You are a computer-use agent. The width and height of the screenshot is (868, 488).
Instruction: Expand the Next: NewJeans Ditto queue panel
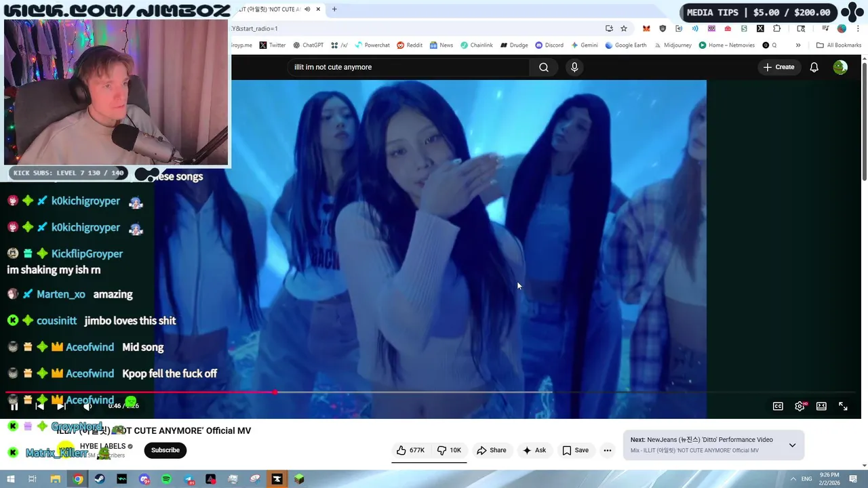[792, 445]
